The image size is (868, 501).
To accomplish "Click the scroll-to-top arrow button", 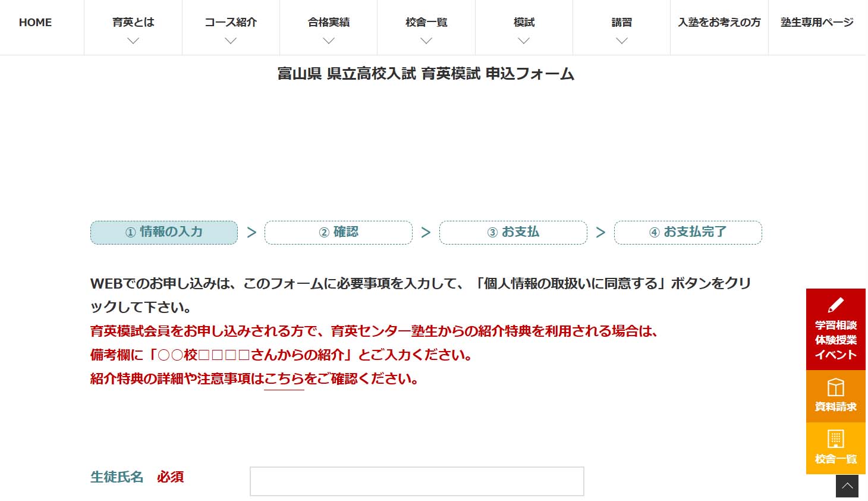I will pos(847,486).
